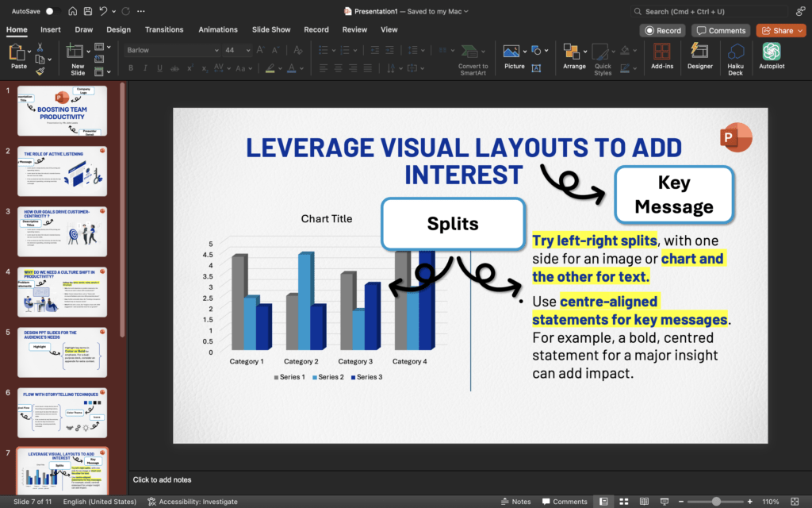Toggle the Notes pane in status bar
The image size is (812, 508).
pyautogui.click(x=515, y=502)
